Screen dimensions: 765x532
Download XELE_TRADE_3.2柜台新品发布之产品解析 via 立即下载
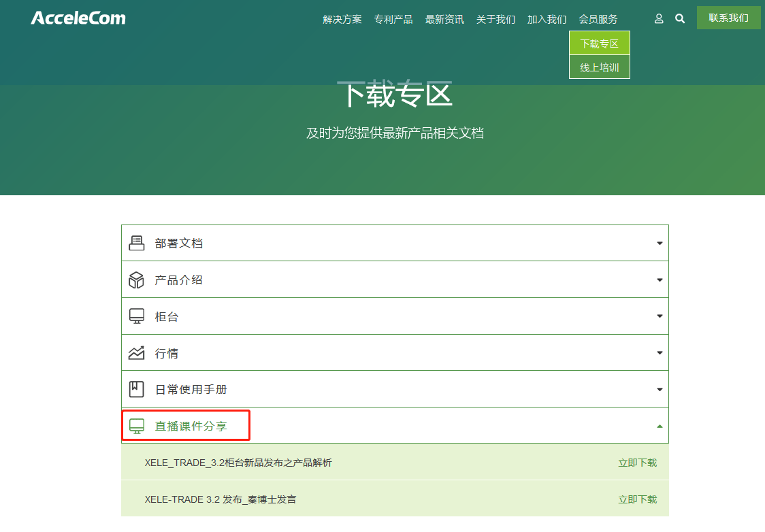pyautogui.click(x=638, y=463)
